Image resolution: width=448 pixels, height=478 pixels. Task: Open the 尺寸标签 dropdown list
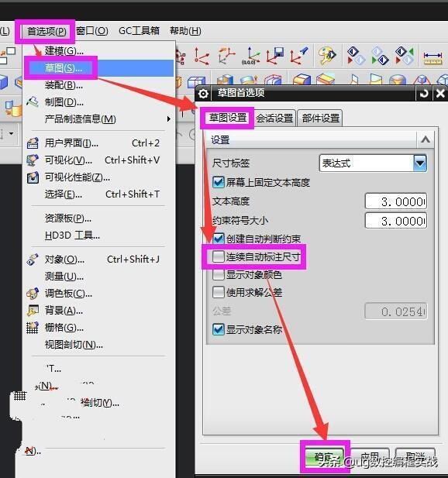point(420,163)
